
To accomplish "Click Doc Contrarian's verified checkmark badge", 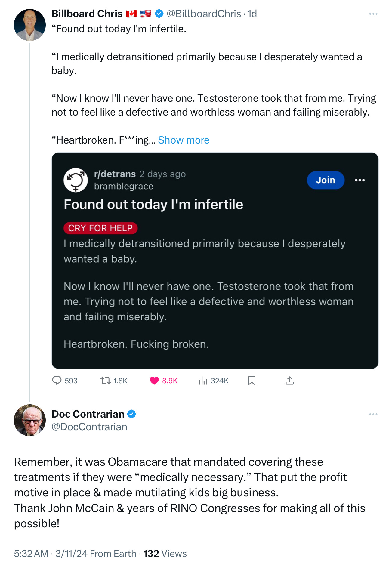I will 131,414.
